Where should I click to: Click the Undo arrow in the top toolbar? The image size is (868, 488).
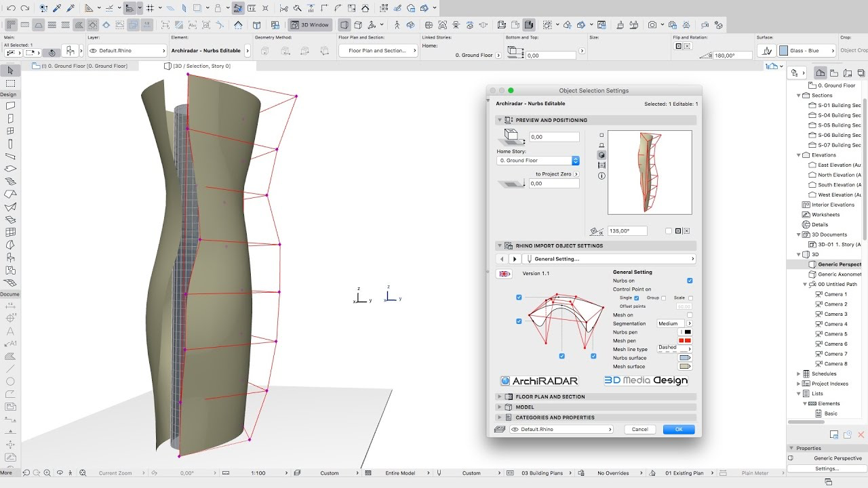[12, 8]
